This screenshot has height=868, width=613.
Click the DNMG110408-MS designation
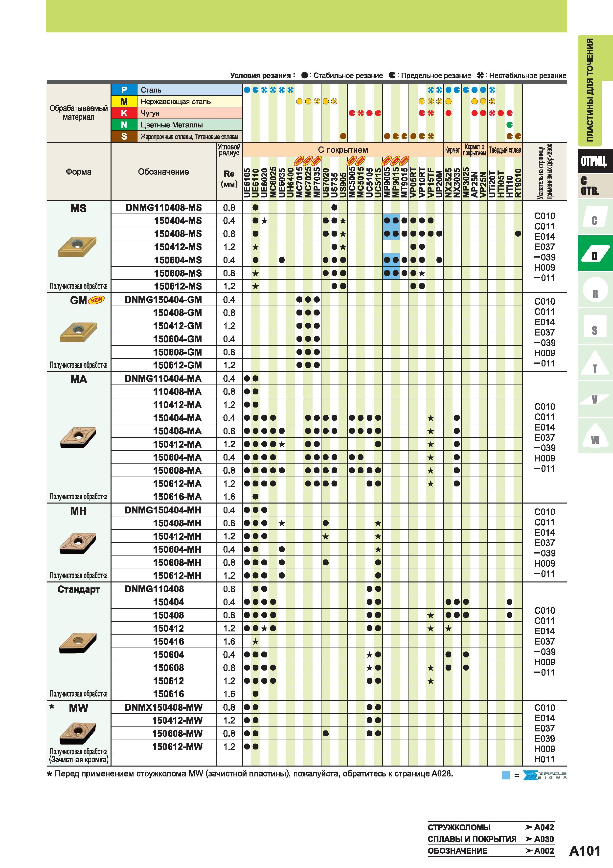(164, 208)
